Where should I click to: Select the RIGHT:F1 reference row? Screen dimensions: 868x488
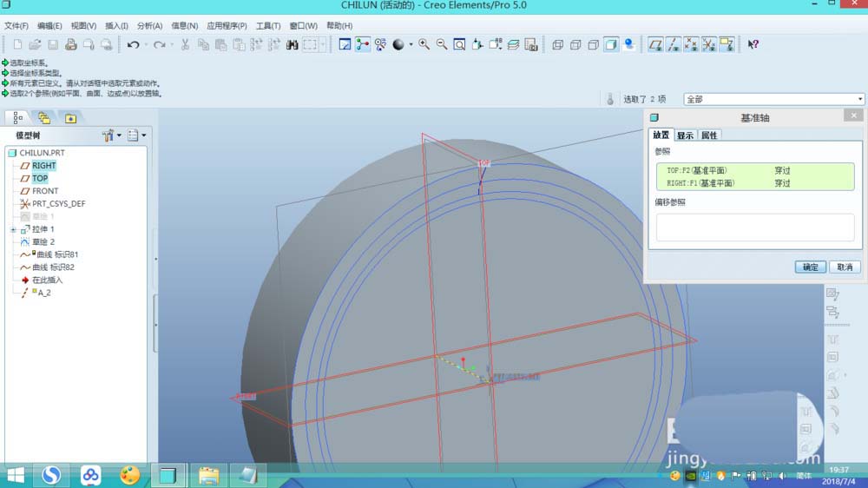pyautogui.click(x=755, y=183)
